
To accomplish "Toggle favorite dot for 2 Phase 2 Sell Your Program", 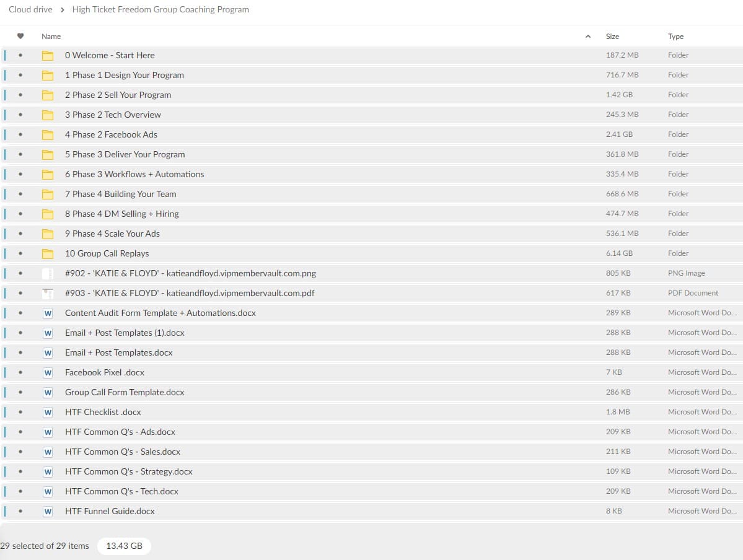I will pos(20,95).
